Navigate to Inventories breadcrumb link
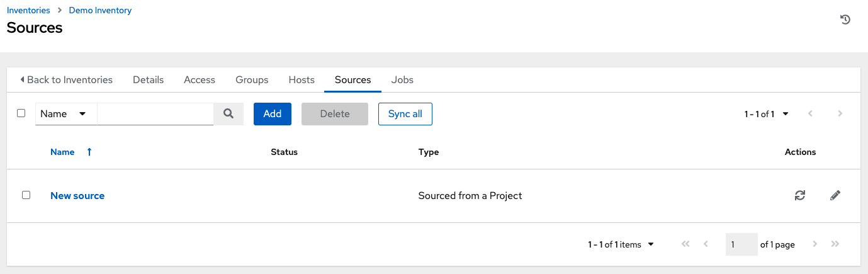Image resolution: width=868 pixels, height=274 pixels. (28, 11)
